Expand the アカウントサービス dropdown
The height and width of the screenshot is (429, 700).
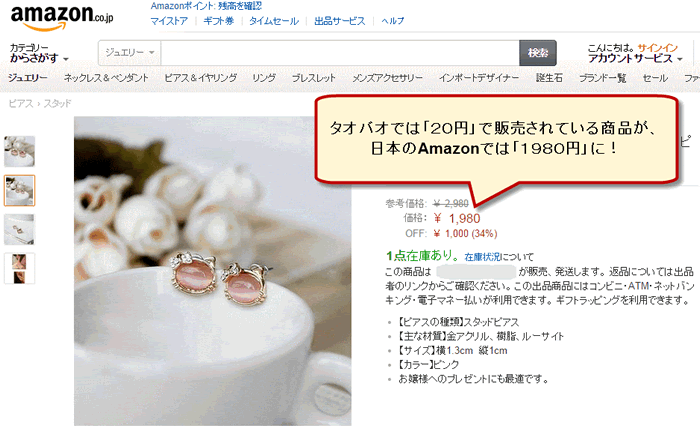635,58
